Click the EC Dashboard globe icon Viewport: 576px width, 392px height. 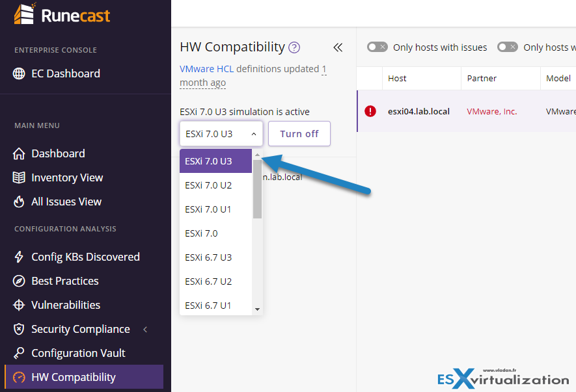[19, 73]
